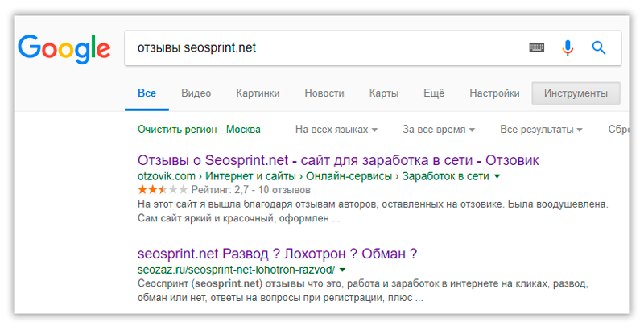The image size is (644, 330).
Task: Click 'Рейтинг: 2,7 - 10 отзывов' text
Action: (x=250, y=190)
